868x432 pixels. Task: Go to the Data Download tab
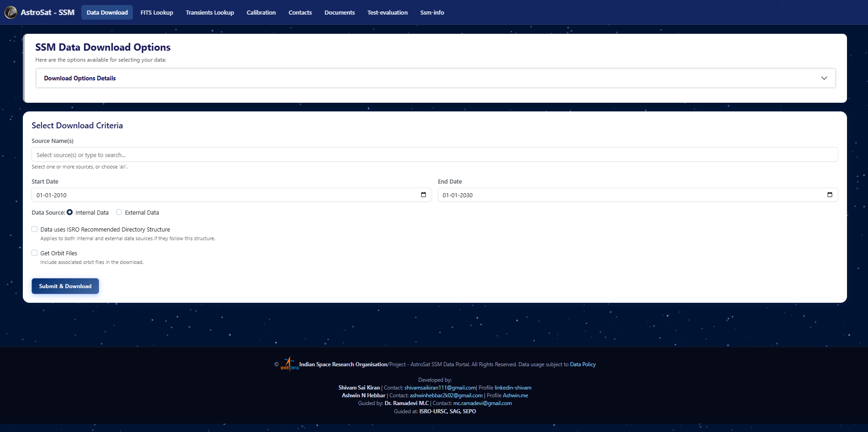[107, 12]
